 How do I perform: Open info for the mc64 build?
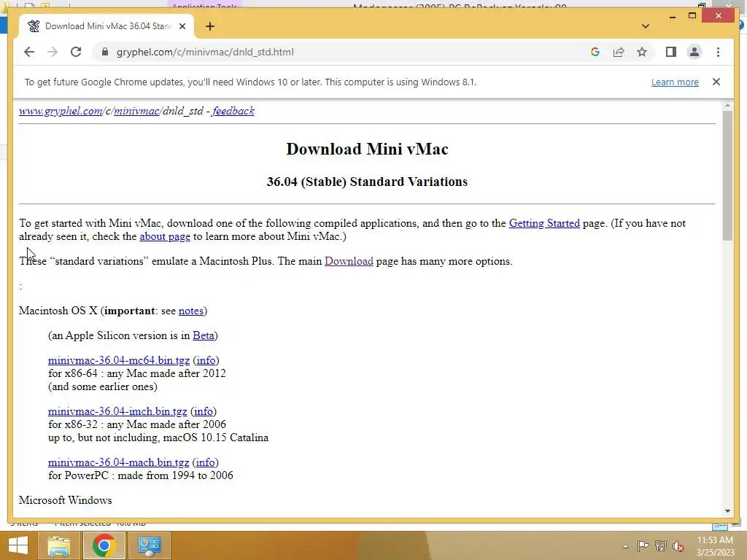coord(206,360)
